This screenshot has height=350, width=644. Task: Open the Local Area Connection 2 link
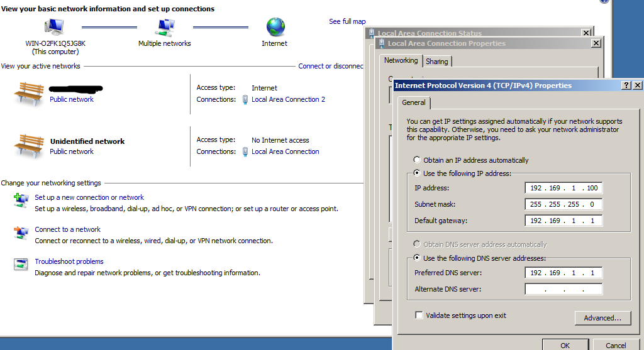(x=288, y=99)
